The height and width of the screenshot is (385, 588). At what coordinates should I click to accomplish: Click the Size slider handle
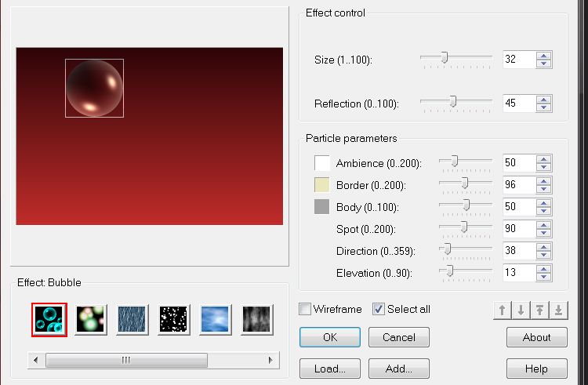[x=445, y=58]
